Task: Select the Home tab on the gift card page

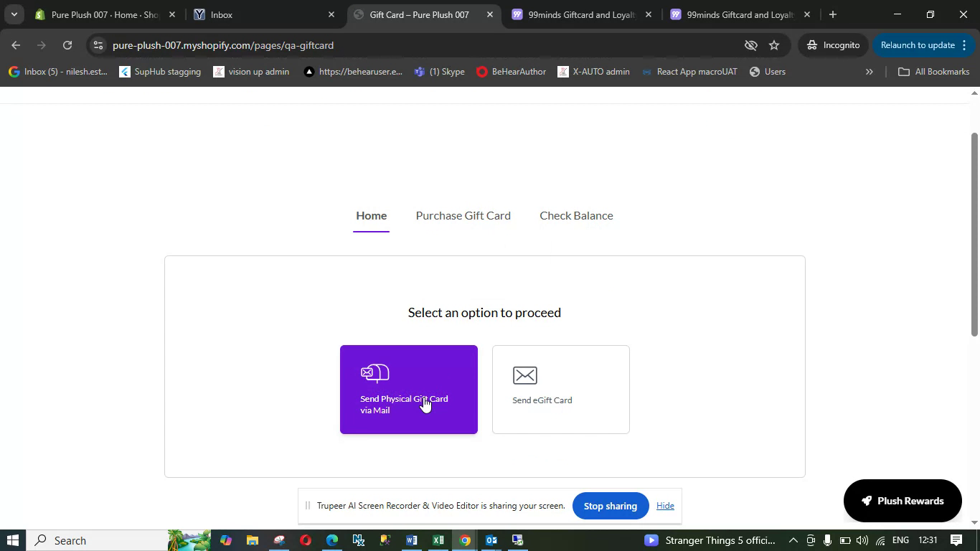Action: click(371, 215)
